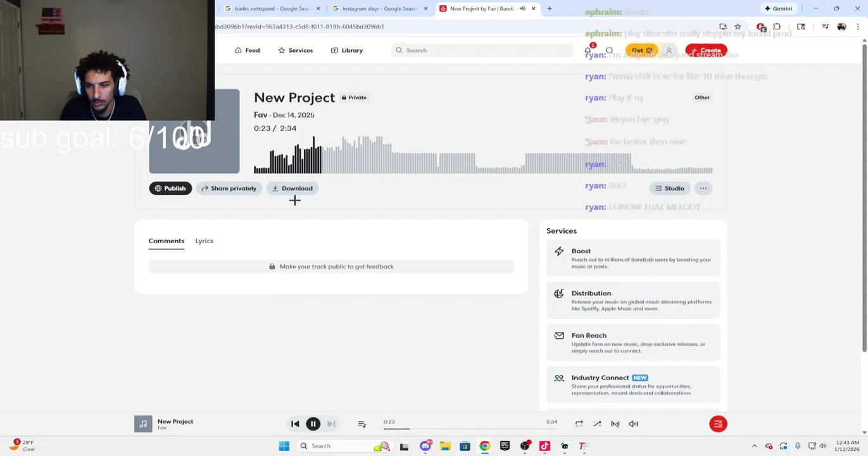Screen dimensions: 868x456
Task: Click the Private label next to New Project
Action: (354, 98)
